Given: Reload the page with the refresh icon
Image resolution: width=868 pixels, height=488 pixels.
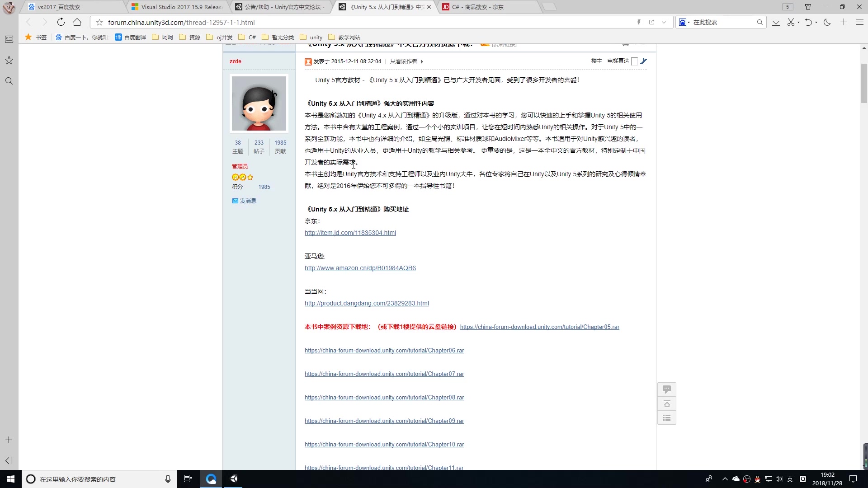Looking at the screenshot, I should 61,22.
